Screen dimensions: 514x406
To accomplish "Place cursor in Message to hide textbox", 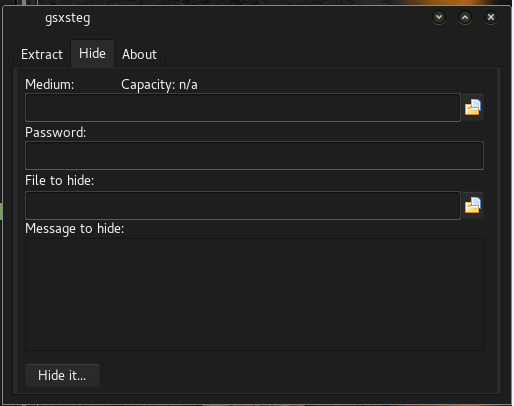I will 254,294.
